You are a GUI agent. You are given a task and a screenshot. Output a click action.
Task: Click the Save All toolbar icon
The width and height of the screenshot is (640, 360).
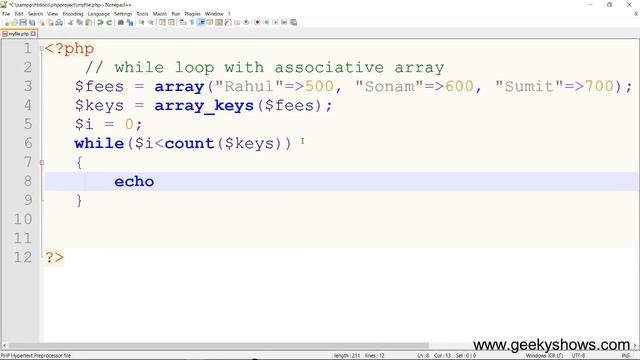point(32,22)
